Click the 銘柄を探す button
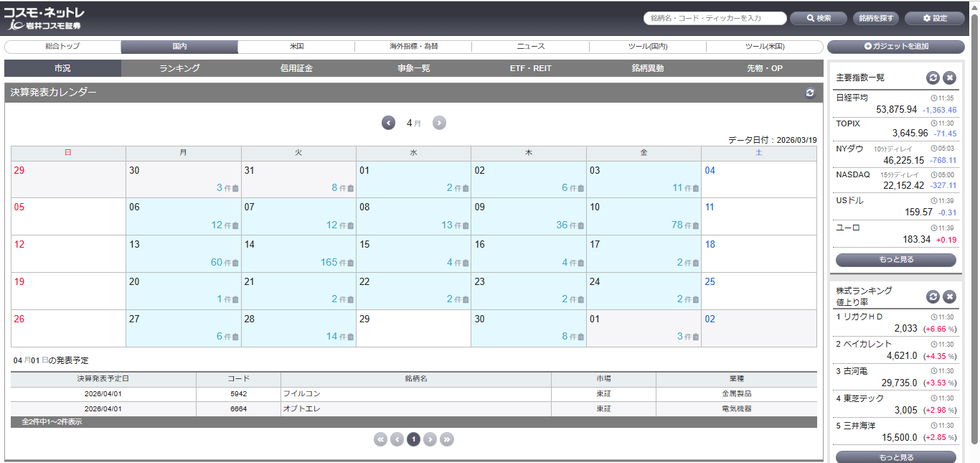 pyautogui.click(x=875, y=18)
